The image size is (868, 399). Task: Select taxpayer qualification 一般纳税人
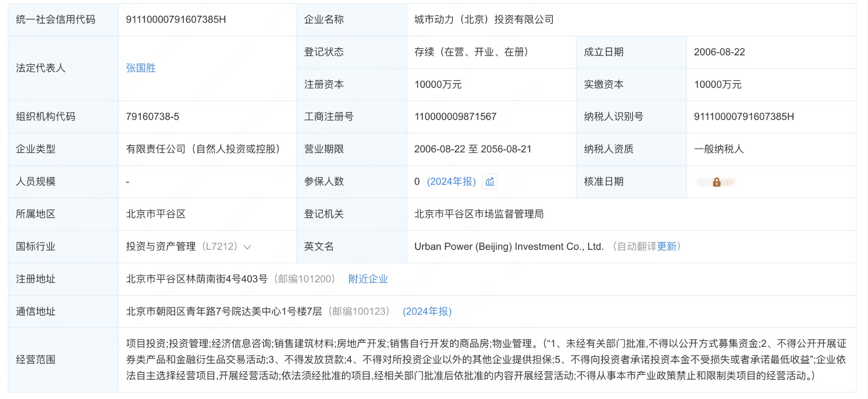[x=719, y=149]
